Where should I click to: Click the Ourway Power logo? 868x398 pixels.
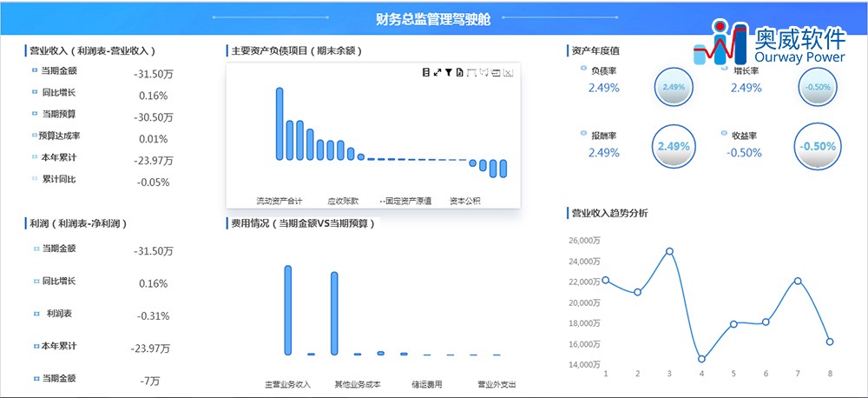770,43
